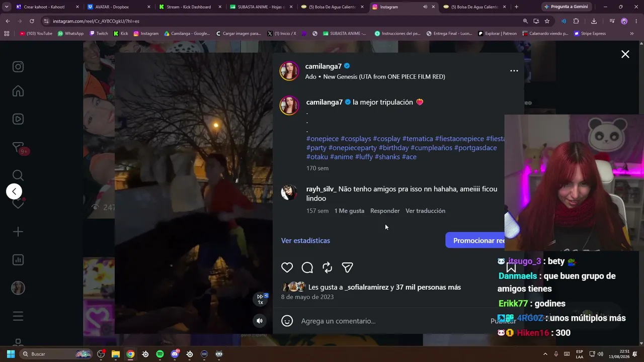Switch to 'Stream - Kick Dashboard' tab
This screenshot has width=644, height=362.
[x=190, y=7]
